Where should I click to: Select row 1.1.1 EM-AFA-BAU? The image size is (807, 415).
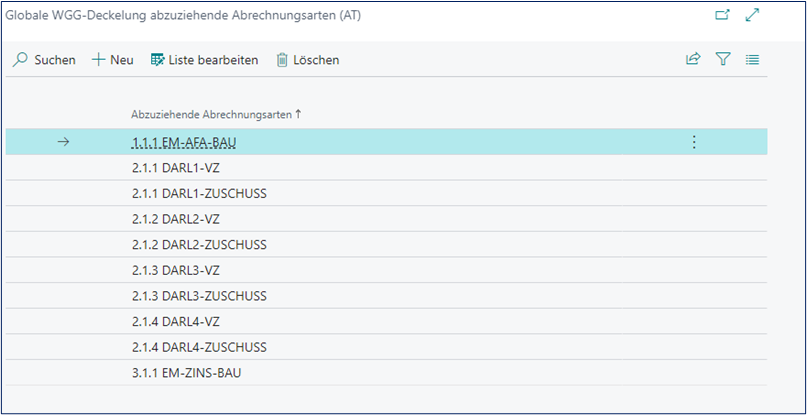tap(184, 142)
